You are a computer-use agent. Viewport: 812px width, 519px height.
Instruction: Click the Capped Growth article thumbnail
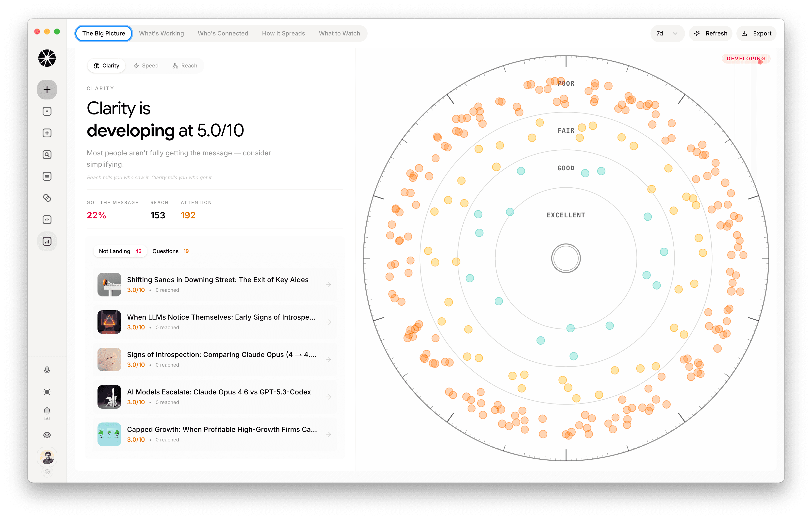point(109,434)
